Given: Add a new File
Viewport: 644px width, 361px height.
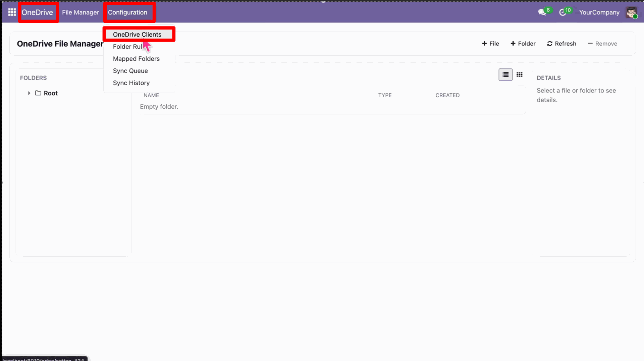Looking at the screenshot, I should [x=490, y=44].
